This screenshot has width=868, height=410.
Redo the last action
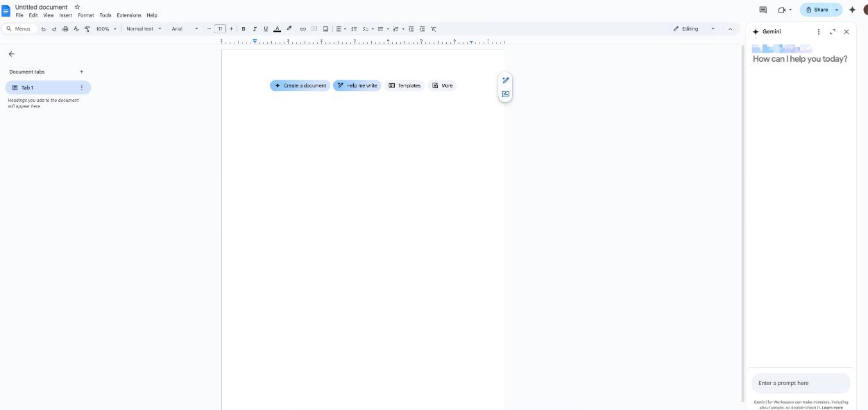click(54, 29)
